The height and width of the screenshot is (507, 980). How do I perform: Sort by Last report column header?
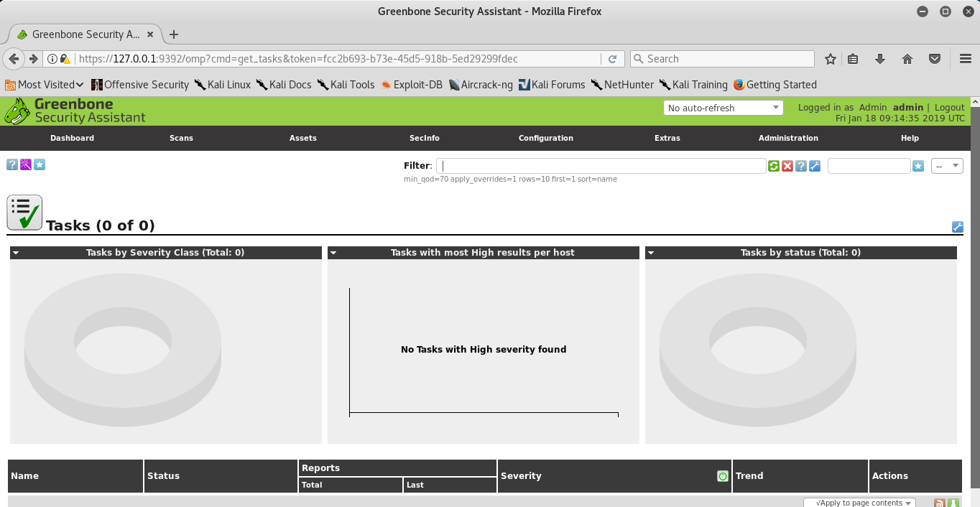[415, 485]
